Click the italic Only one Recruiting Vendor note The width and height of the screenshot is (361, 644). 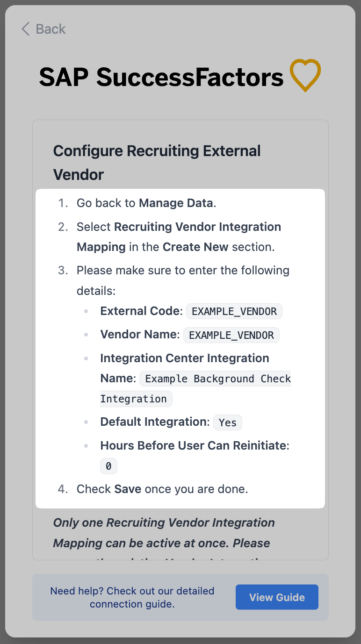click(164, 533)
